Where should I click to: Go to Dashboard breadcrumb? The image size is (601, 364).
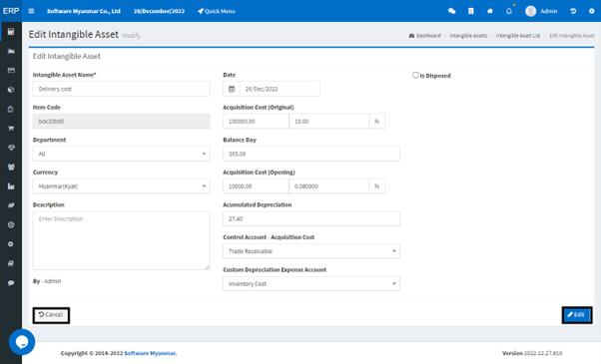click(425, 36)
